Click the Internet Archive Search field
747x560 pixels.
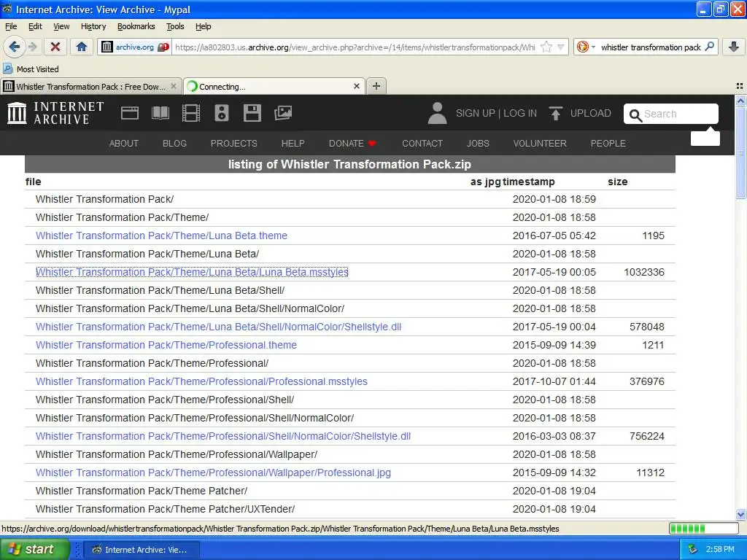tap(671, 114)
